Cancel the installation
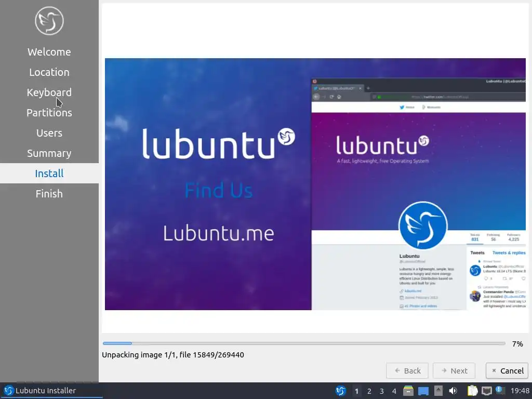The image size is (532, 399). pyautogui.click(x=507, y=371)
